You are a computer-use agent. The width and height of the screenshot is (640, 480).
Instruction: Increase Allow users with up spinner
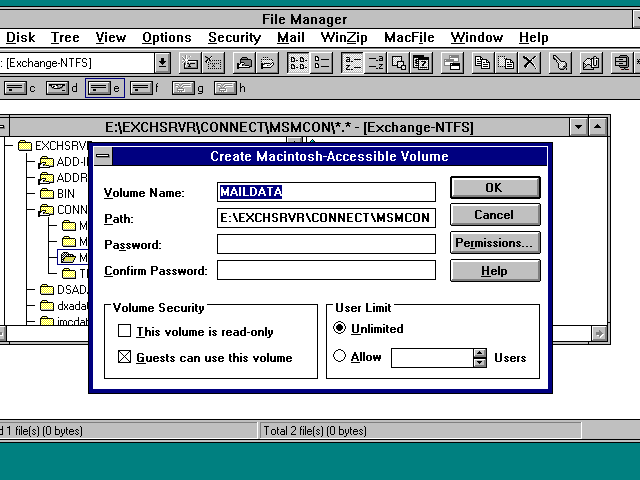pyautogui.click(x=480, y=353)
